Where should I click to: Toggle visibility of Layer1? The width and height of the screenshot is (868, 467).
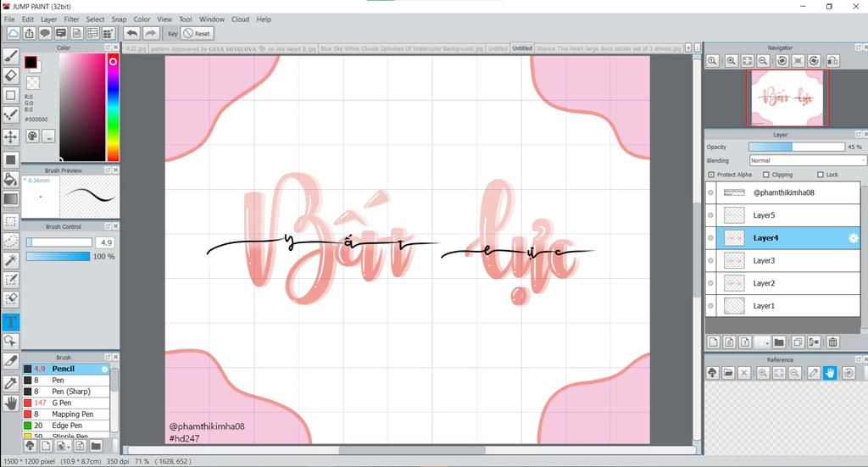tap(710, 306)
